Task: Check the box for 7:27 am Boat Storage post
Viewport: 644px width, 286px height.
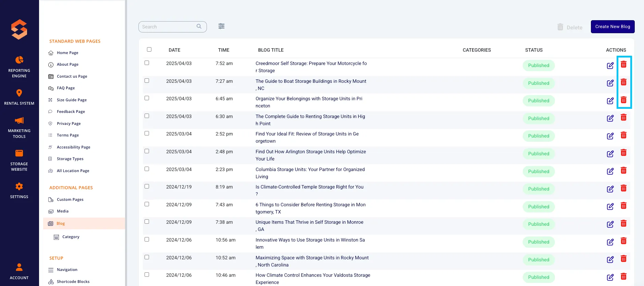Action: pos(147,80)
